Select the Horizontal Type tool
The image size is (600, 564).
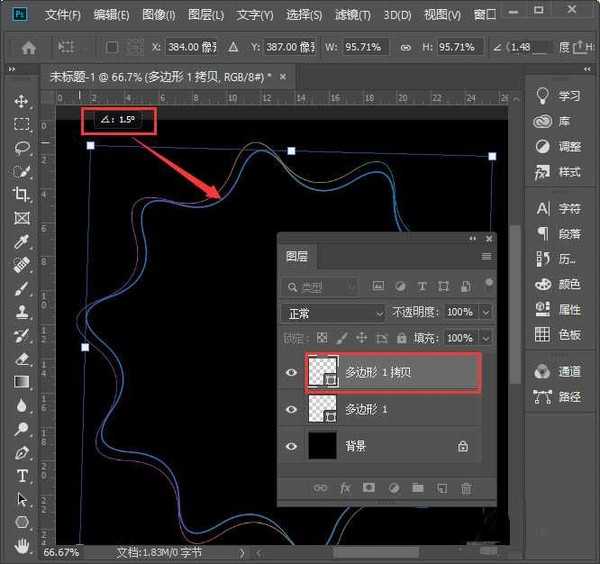21,476
